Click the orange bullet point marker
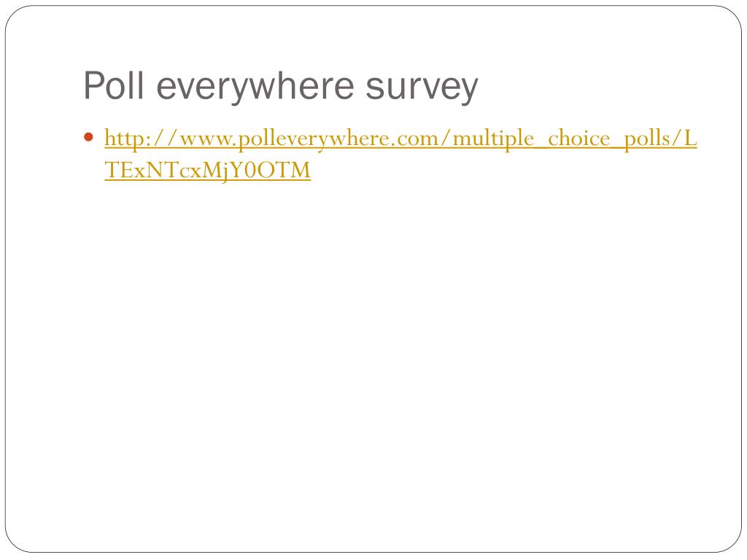Screen dimensions: 747x560 pos(88,138)
